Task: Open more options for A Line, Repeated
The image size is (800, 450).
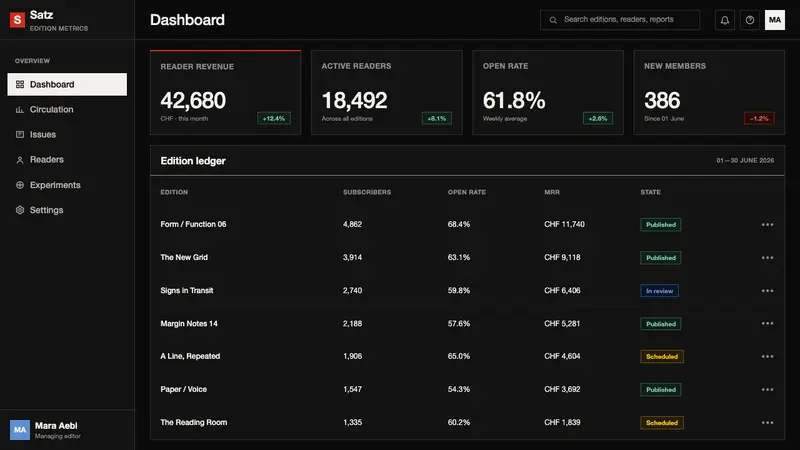Action: point(767,356)
